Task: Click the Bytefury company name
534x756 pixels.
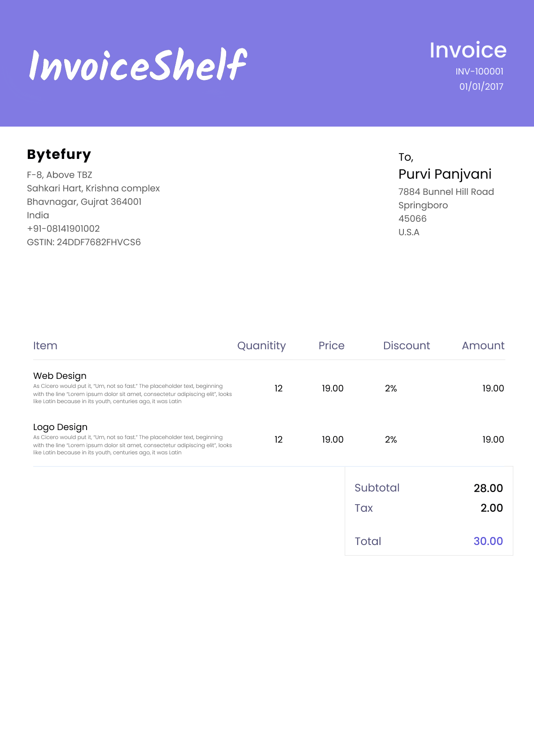Action: (59, 154)
